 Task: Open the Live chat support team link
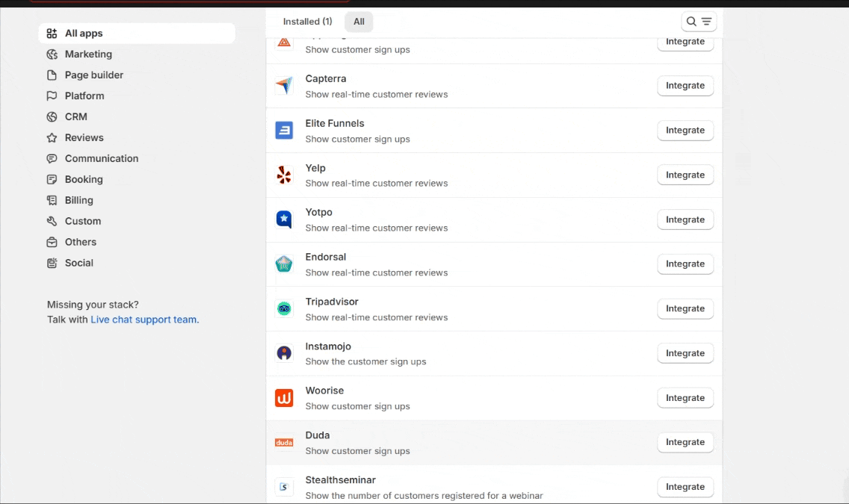[144, 320]
